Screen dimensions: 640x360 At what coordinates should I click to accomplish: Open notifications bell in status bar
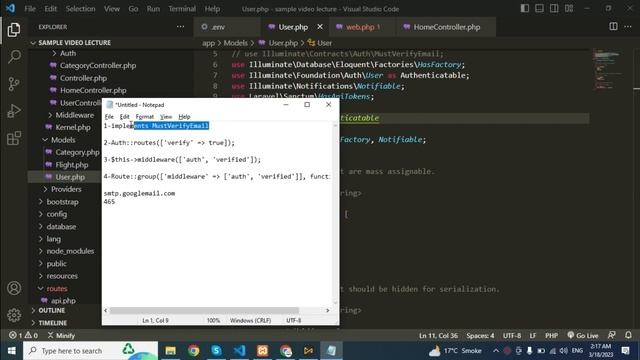[628, 336]
